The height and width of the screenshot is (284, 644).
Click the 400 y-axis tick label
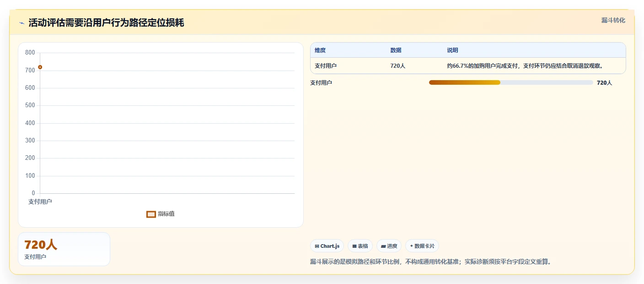(x=30, y=123)
